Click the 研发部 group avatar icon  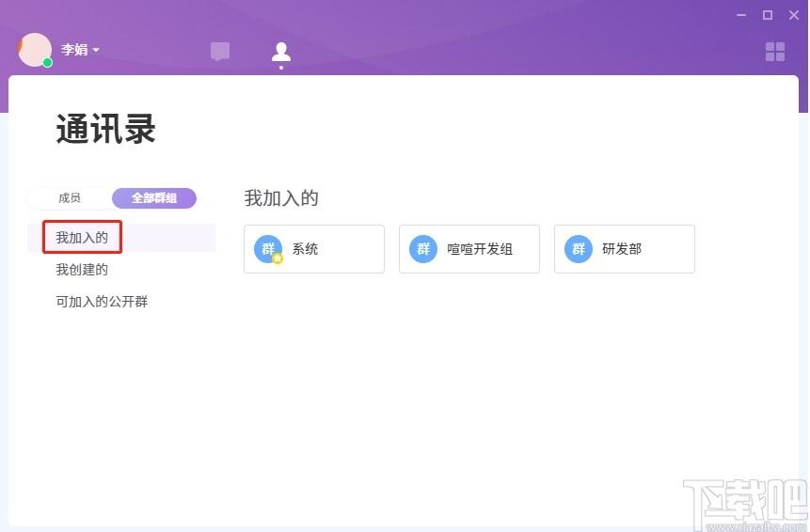(579, 249)
